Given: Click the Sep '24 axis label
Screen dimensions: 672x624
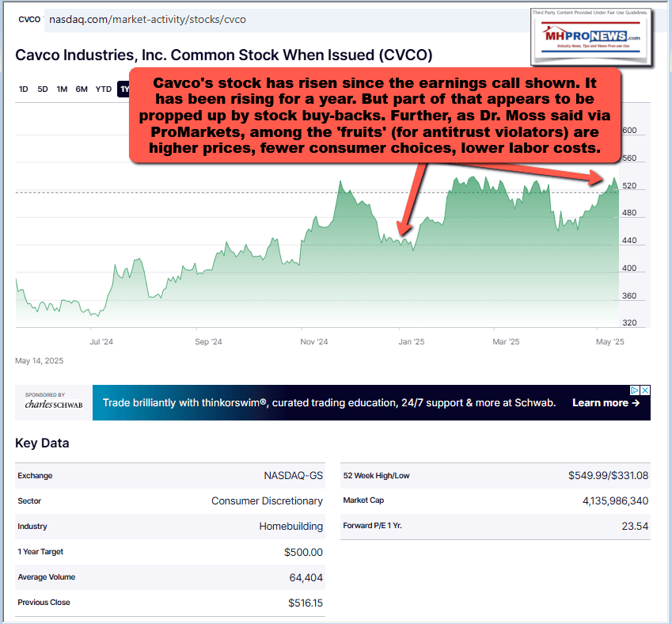Looking at the screenshot, I should (x=208, y=342).
